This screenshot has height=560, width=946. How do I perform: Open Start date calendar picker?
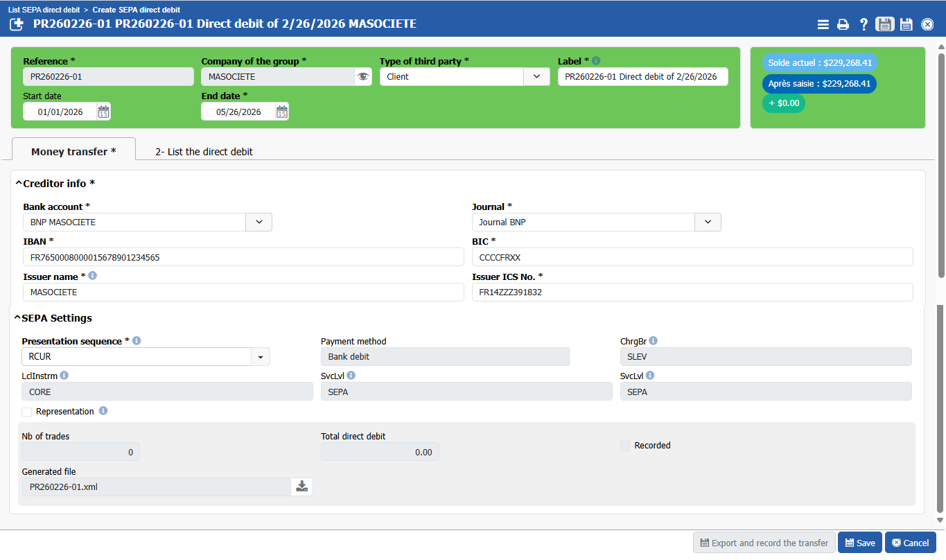pyautogui.click(x=103, y=112)
